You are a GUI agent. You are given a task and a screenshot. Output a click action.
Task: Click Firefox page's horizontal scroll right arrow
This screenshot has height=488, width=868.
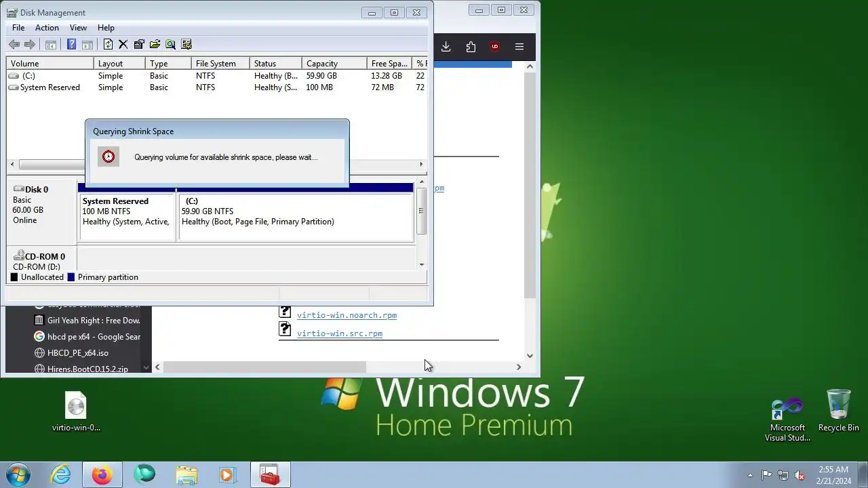pos(519,367)
